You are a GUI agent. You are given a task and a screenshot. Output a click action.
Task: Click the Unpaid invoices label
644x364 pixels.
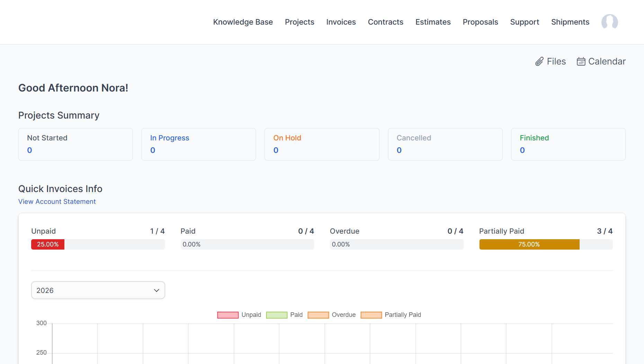pos(43,231)
